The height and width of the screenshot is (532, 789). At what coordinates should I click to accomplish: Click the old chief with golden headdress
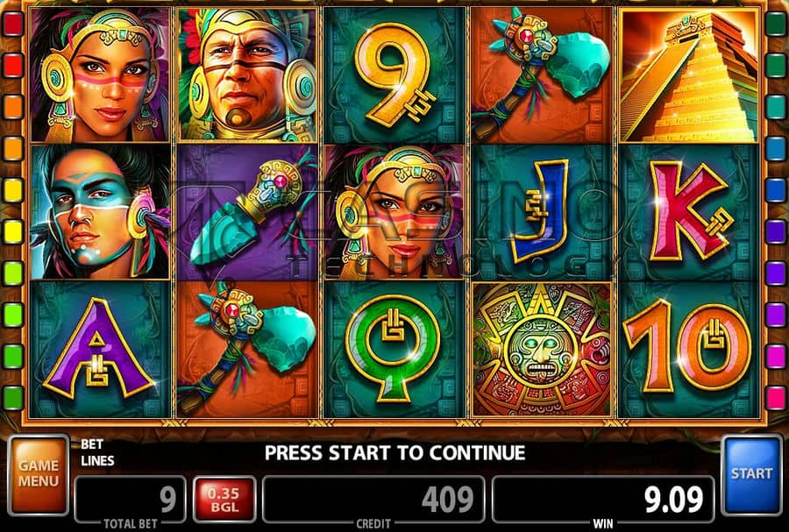[247, 74]
